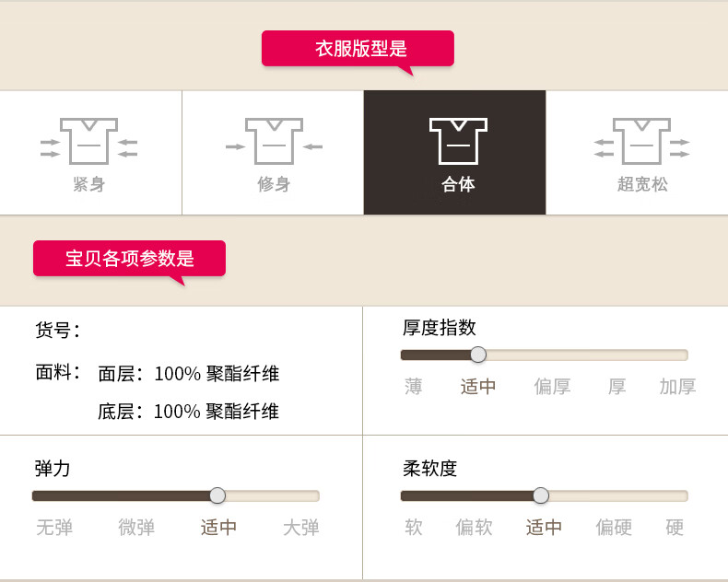Choose 无弹 on the elasticity scale
728x582 pixels.
(54, 528)
